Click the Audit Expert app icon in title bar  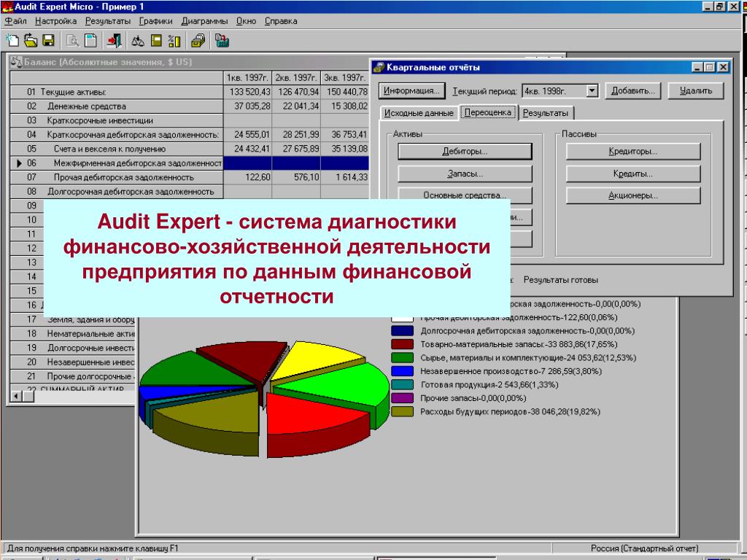point(7,7)
